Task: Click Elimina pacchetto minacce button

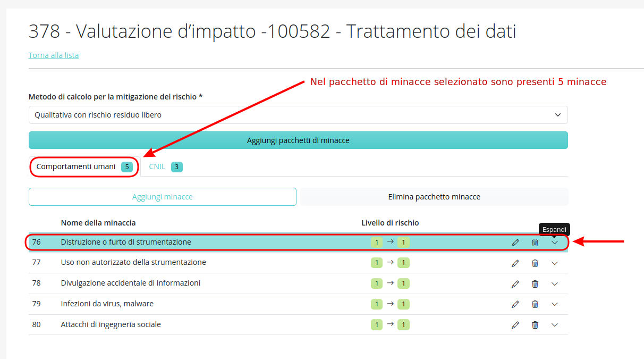Action: pos(434,197)
